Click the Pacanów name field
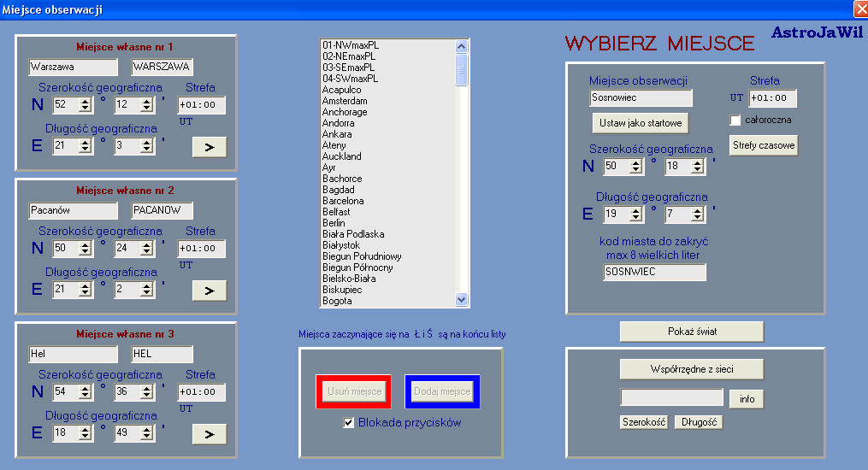 (x=73, y=211)
